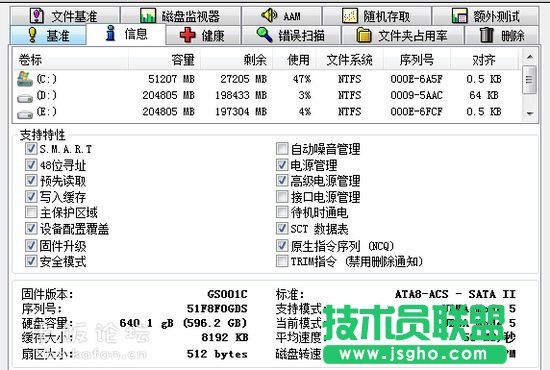Open the 文件基准 tab
550x370 pixels.
click(65, 16)
